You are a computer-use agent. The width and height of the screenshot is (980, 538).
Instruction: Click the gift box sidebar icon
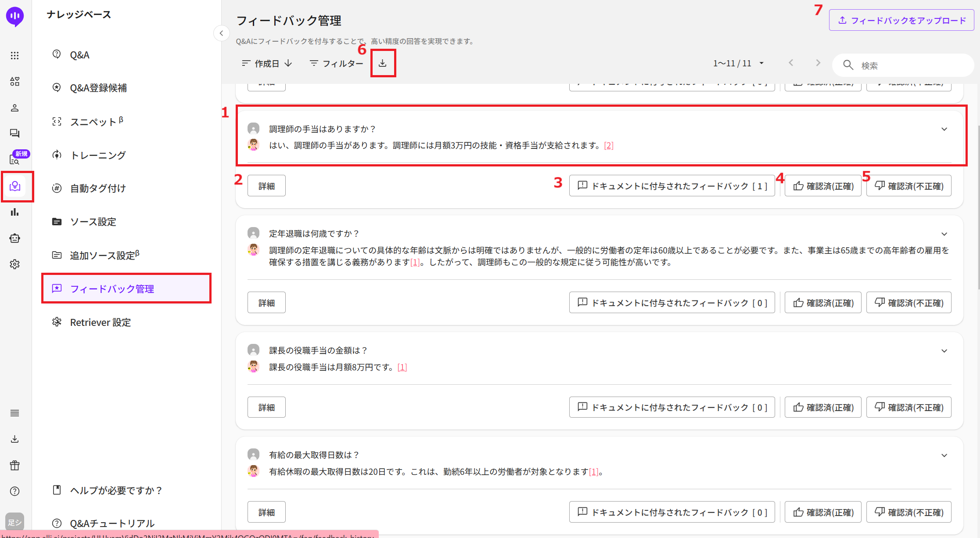[x=15, y=465]
